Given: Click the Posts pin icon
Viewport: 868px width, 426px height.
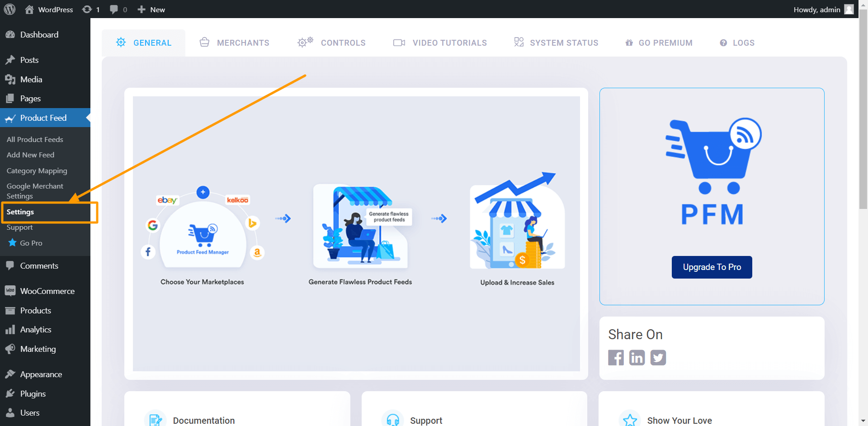Looking at the screenshot, I should [x=10, y=60].
